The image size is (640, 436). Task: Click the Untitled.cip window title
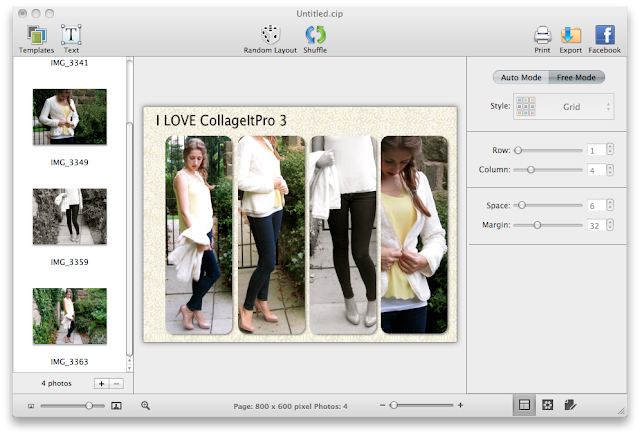pyautogui.click(x=320, y=14)
